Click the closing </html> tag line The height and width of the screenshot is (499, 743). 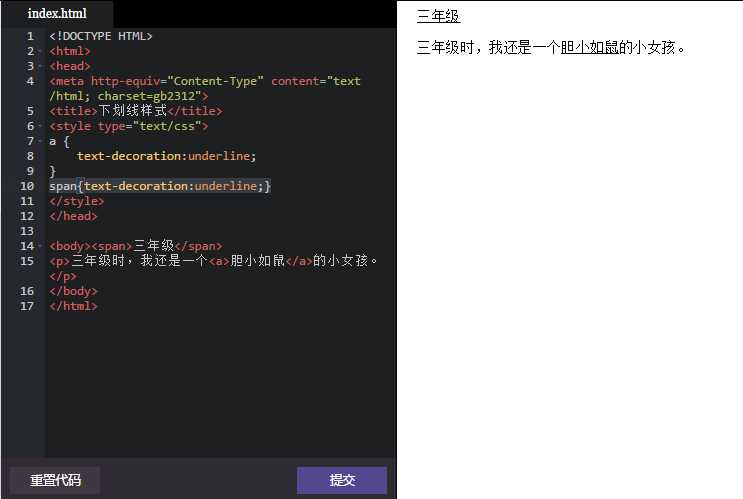click(x=73, y=306)
